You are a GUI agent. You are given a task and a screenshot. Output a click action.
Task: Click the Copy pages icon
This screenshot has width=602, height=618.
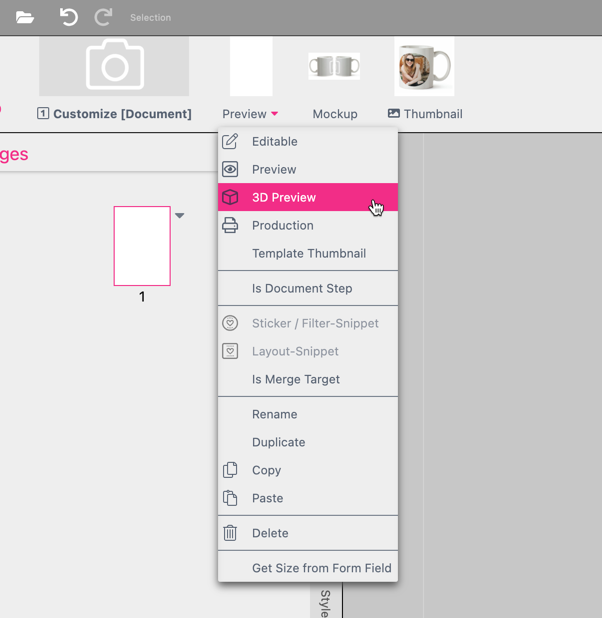230,470
